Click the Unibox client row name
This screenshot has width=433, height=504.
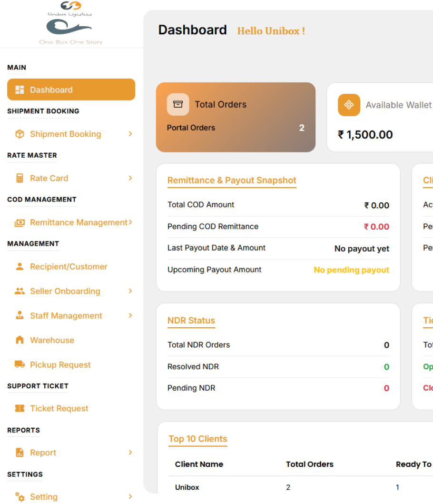point(187,488)
